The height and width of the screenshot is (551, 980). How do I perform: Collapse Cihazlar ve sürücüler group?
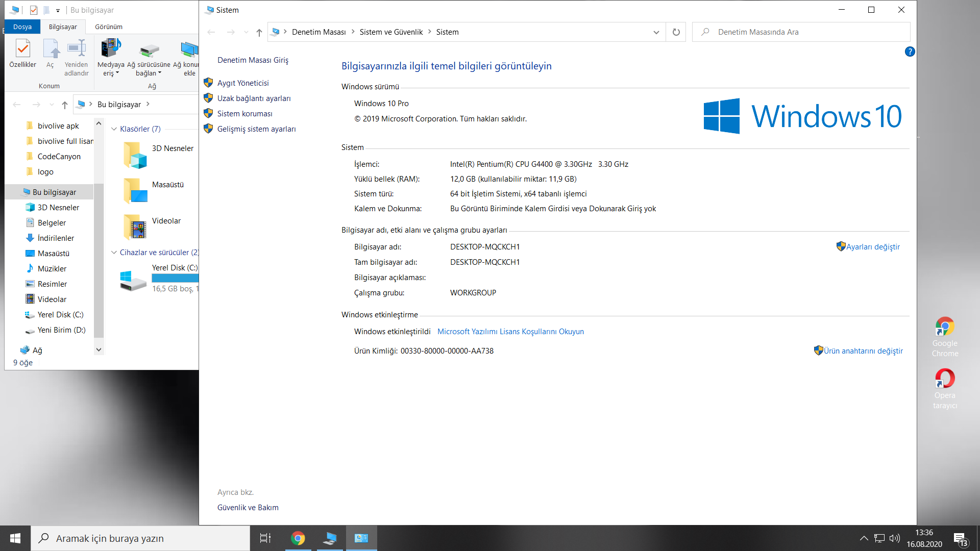pos(114,253)
